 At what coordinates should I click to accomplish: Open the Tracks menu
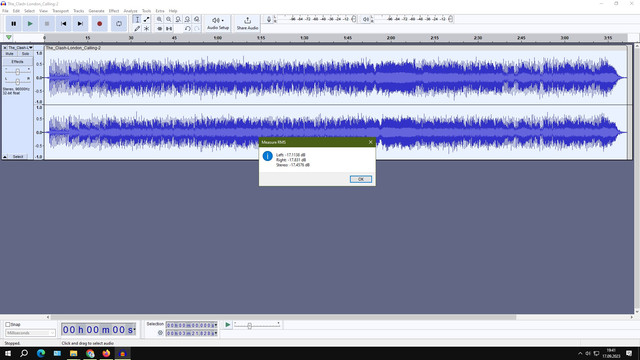(79, 11)
